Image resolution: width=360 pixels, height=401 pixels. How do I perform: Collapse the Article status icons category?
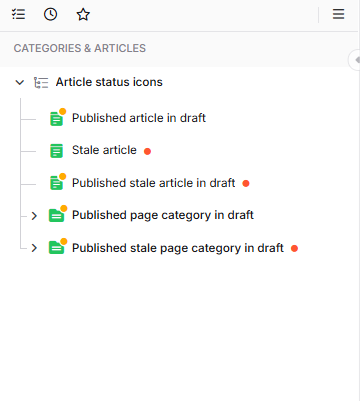(x=20, y=82)
